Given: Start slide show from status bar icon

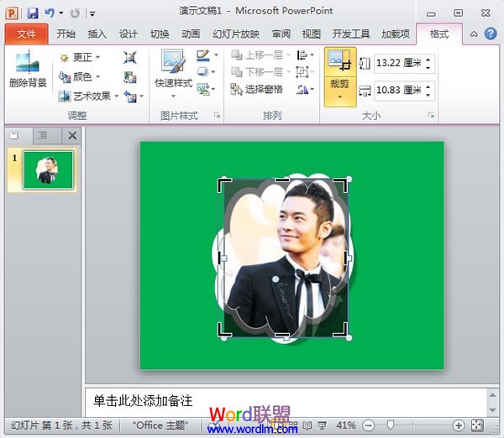Looking at the screenshot, I should tap(322, 425).
